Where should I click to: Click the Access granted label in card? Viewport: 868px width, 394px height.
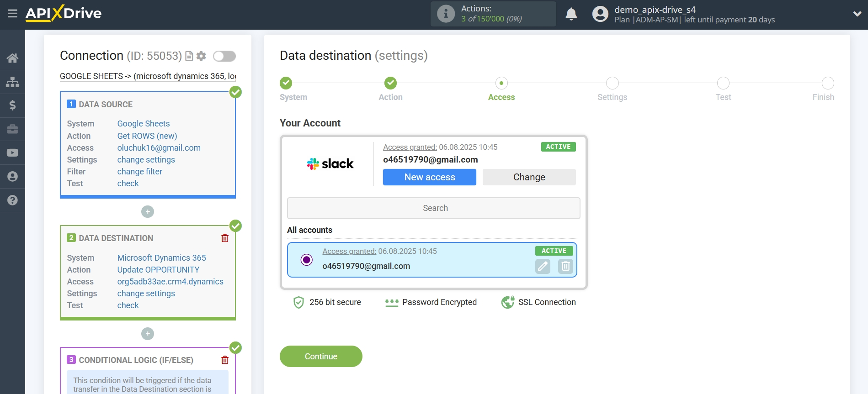point(410,147)
